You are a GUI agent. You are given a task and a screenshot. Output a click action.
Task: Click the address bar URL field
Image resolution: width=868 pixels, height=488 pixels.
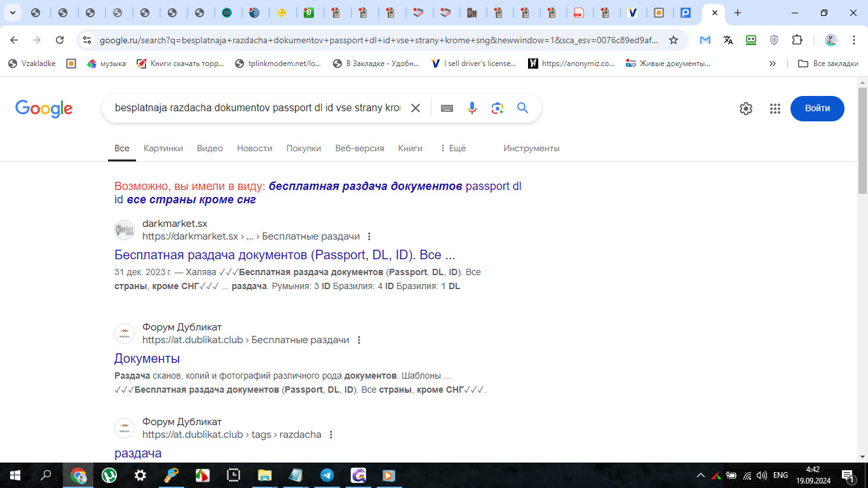[379, 40]
